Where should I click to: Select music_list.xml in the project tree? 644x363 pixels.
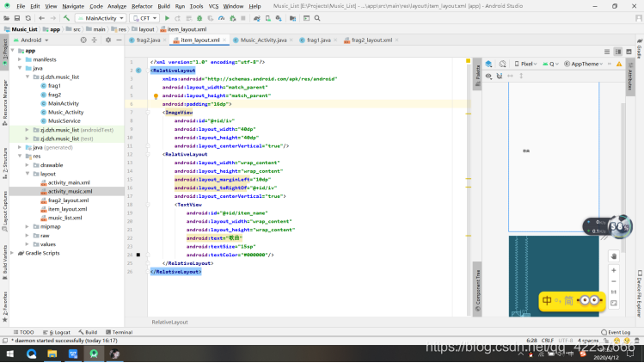click(65, 218)
